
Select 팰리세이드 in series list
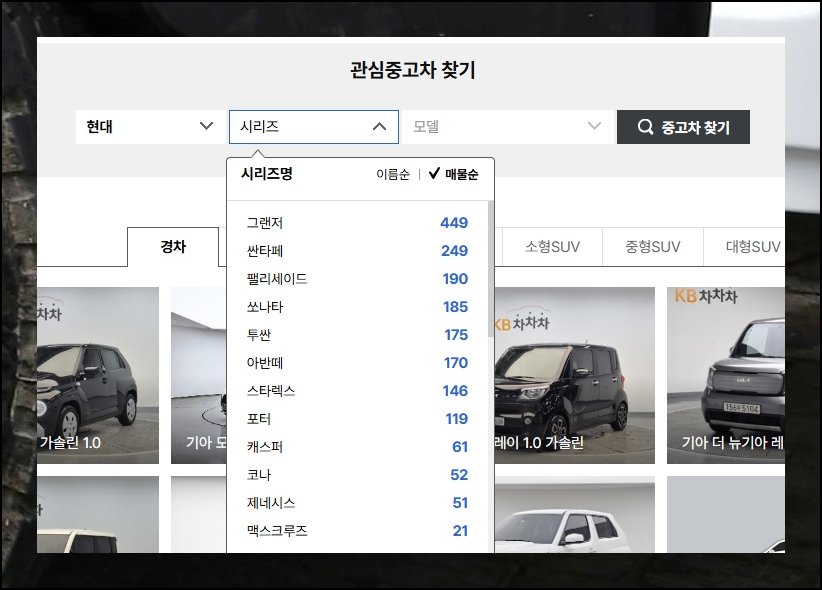pyautogui.click(x=357, y=278)
